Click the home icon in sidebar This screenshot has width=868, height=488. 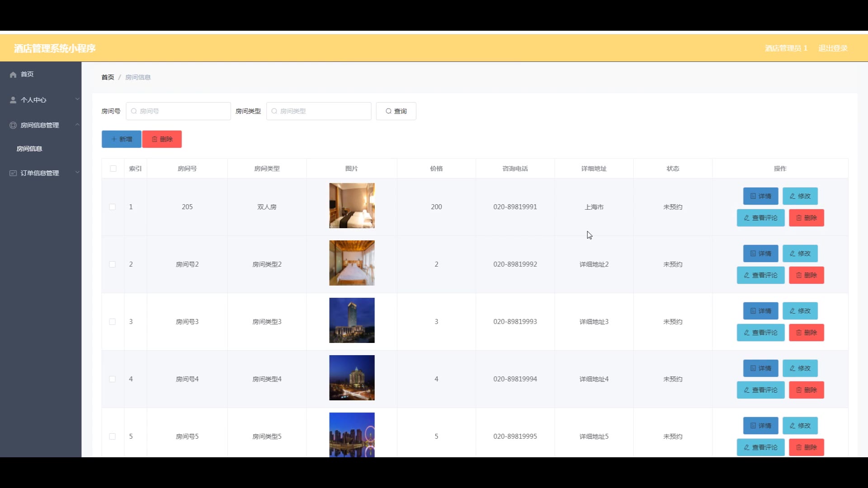(13, 75)
